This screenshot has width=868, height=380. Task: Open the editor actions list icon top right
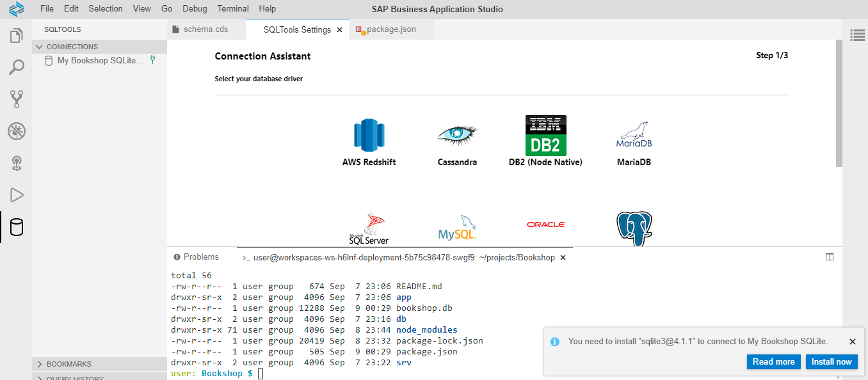click(x=858, y=35)
